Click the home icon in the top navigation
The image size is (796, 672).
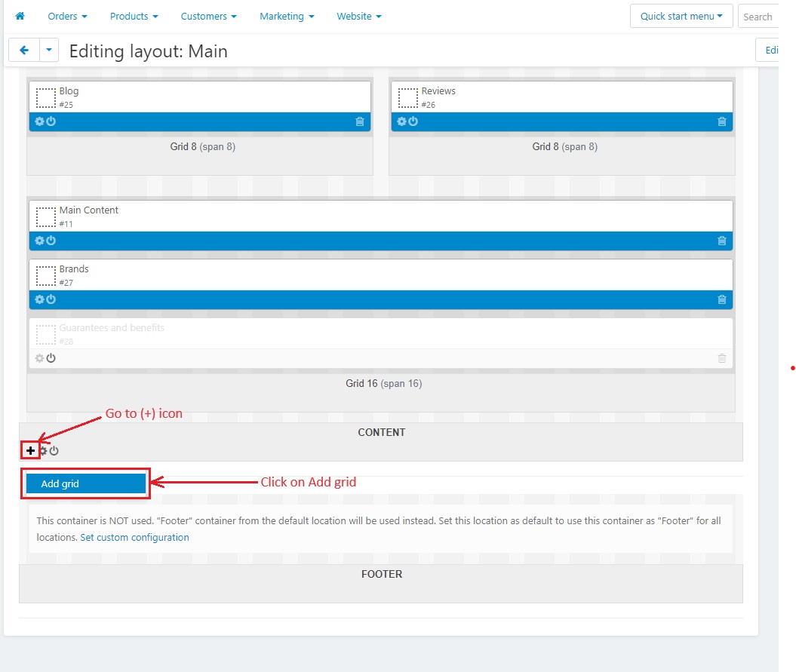pyautogui.click(x=20, y=16)
